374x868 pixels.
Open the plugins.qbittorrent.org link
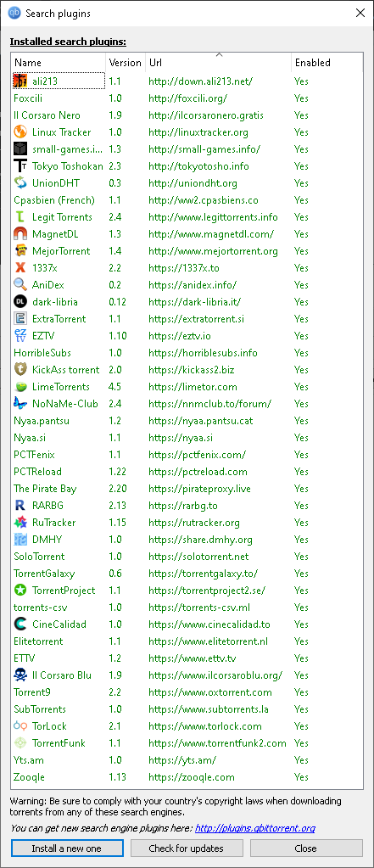[255, 828]
